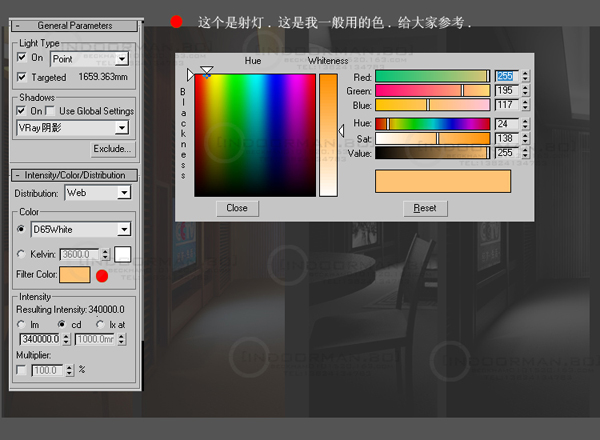Viewport: 600px width, 440px height.
Task: Click the Whiteness triangle pointer beside vertical strip
Action: pyautogui.click(x=341, y=131)
